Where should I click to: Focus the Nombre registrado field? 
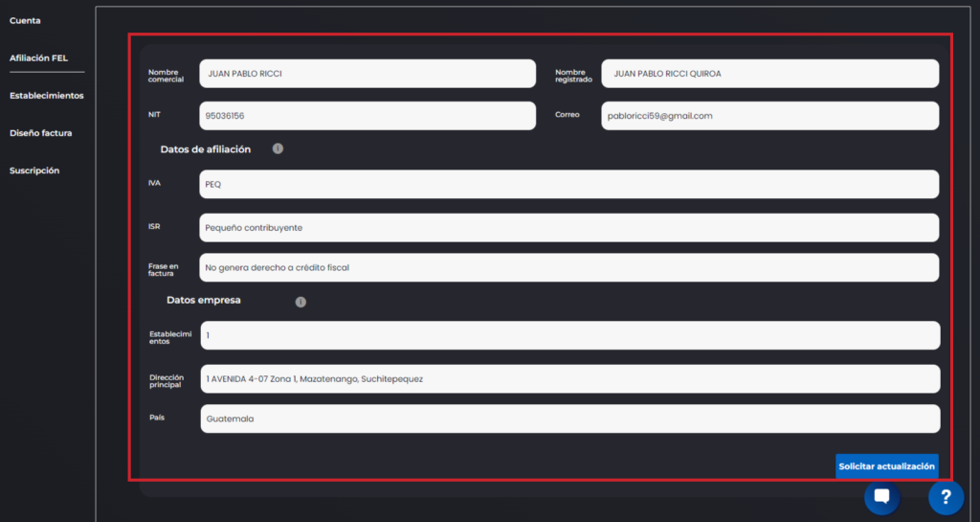click(769, 74)
